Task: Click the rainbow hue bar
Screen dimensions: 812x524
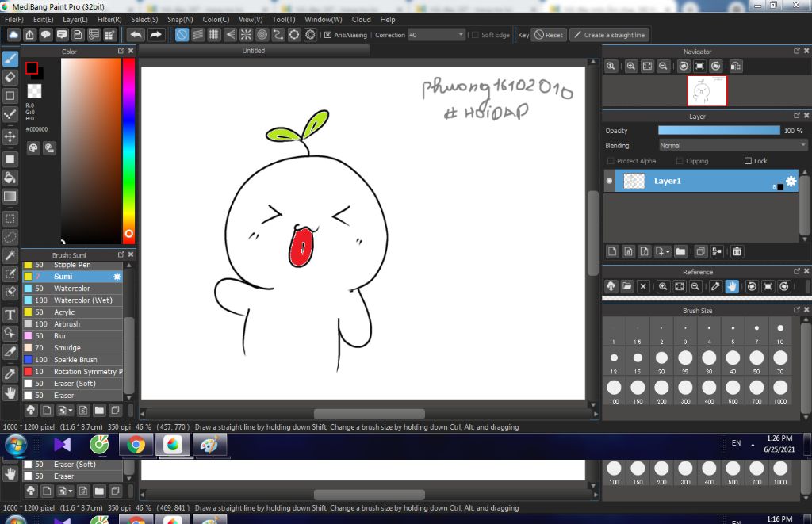Action: click(x=128, y=150)
